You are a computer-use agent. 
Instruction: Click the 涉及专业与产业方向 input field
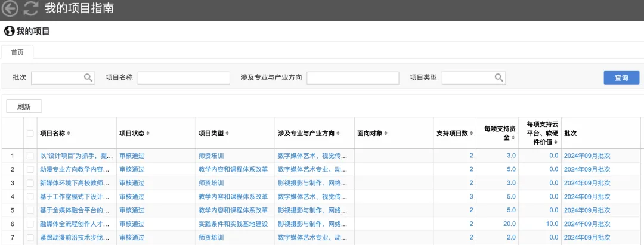[x=353, y=77]
